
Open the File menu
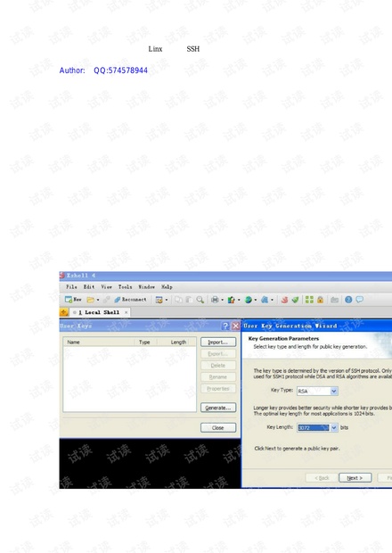(x=71, y=286)
